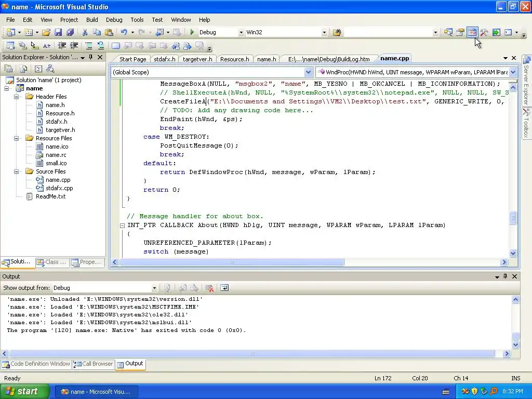Open the Call Browser tab

click(x=94, y=364)
